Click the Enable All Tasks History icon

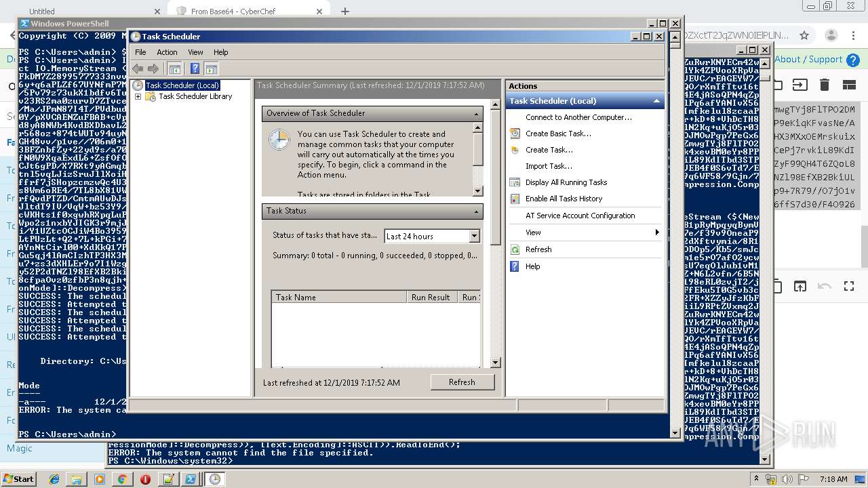(x=515, y=199)
